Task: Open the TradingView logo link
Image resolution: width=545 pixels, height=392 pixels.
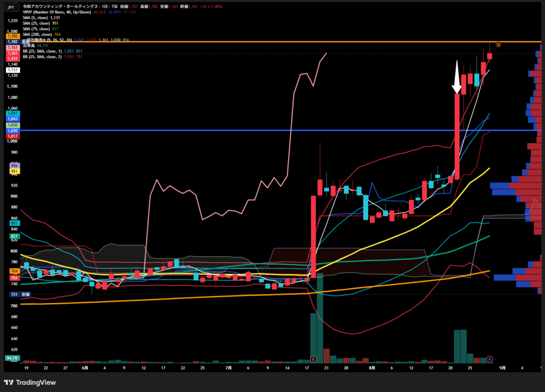Action: (30, 382)
